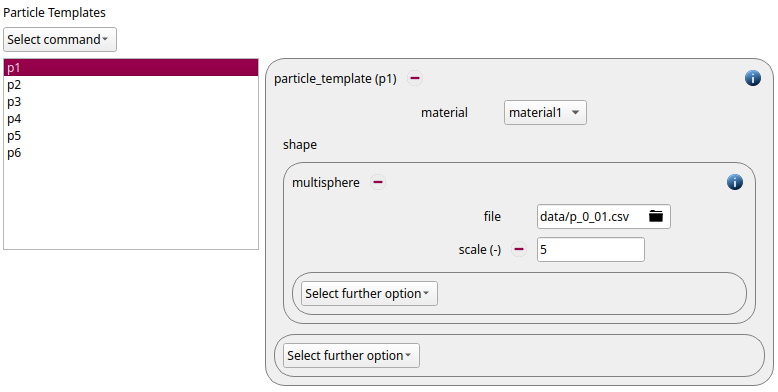Click the shape label
The image size is (778, 392).
tap(300, 144)
